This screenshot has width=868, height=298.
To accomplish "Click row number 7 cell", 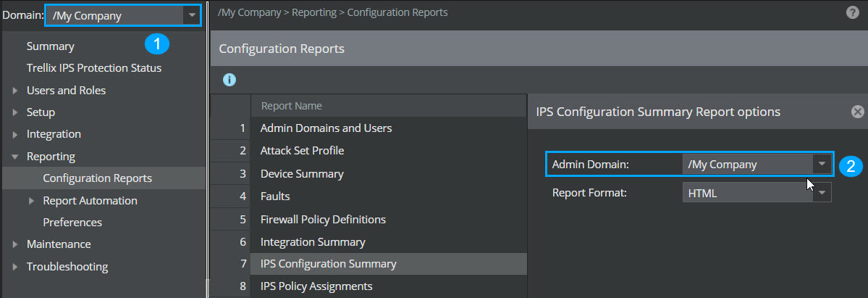I will pos(230,264).
